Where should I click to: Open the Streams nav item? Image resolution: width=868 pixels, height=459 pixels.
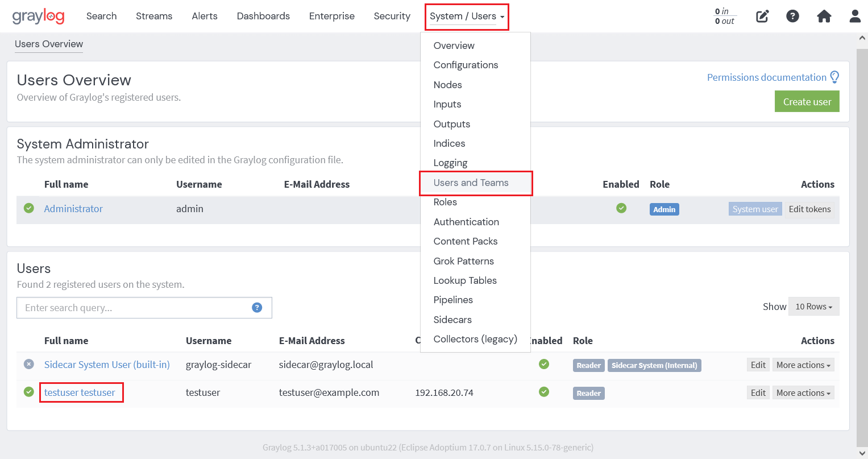(154, 16)
